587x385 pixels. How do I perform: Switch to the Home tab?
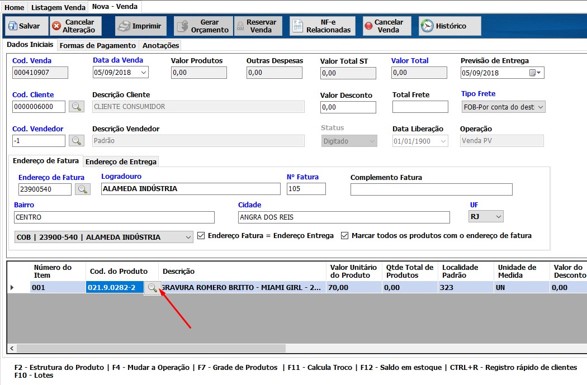(x=14, y=7)
